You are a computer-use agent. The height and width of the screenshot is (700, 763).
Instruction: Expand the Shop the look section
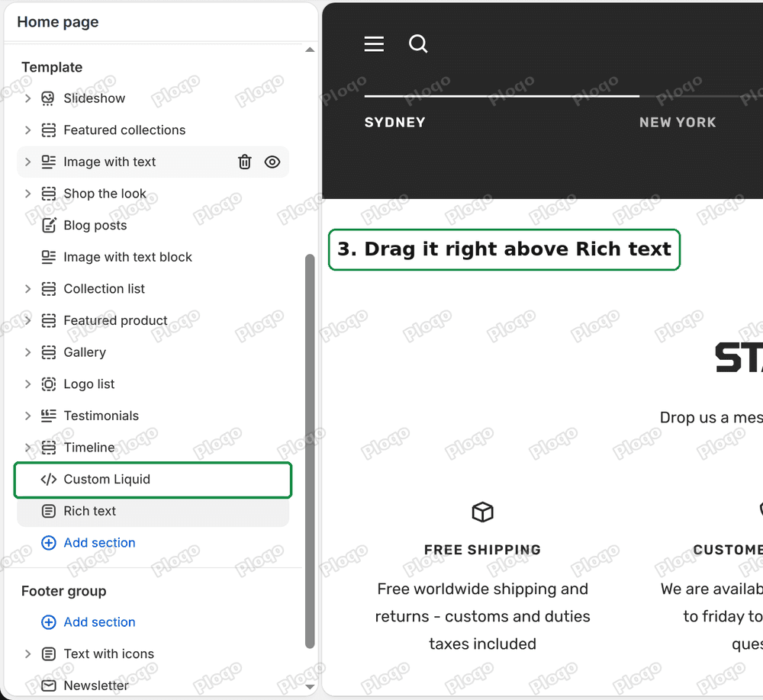pyautogui.click(x=27, y=194)
